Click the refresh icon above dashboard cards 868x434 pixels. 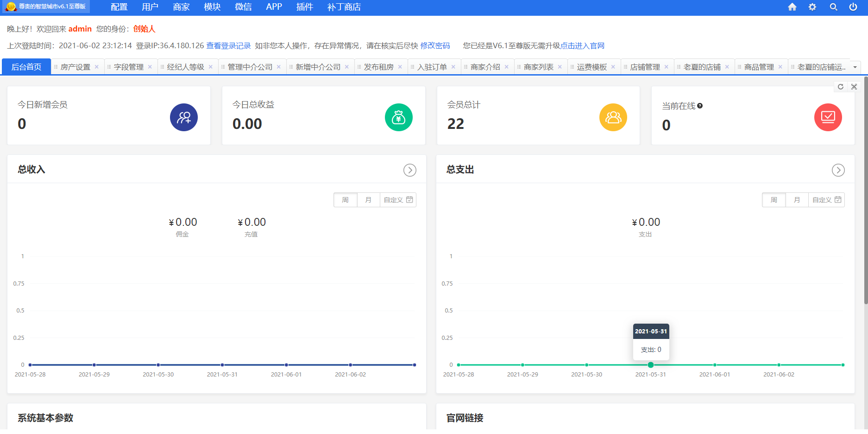coord(841,87)
